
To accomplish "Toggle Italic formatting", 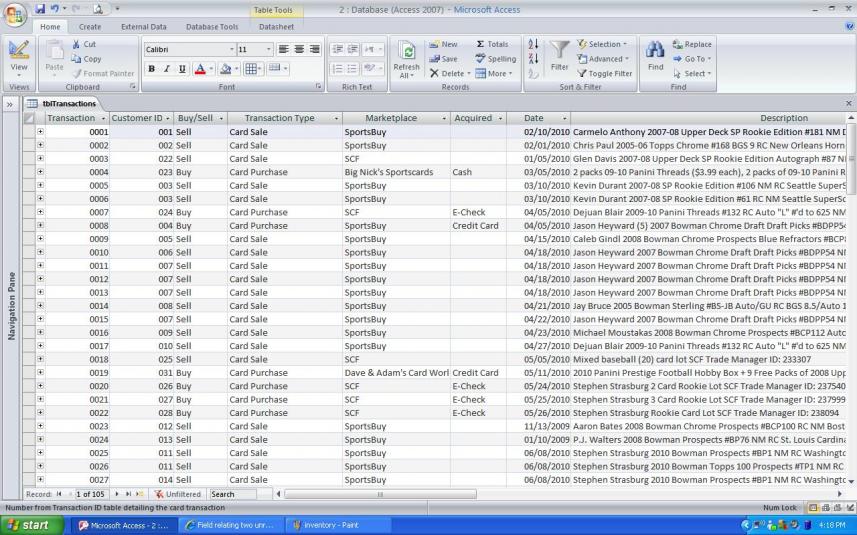I will [167, 68].
